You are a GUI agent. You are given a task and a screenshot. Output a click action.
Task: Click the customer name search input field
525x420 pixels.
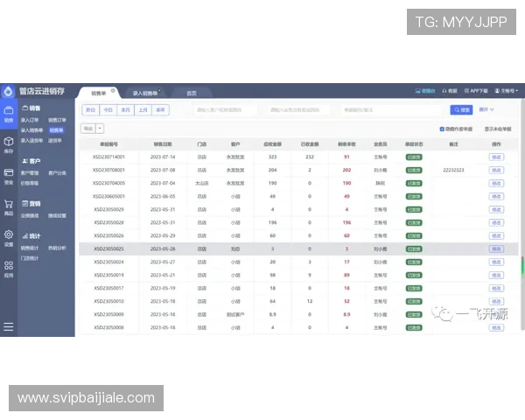point(226,110)
